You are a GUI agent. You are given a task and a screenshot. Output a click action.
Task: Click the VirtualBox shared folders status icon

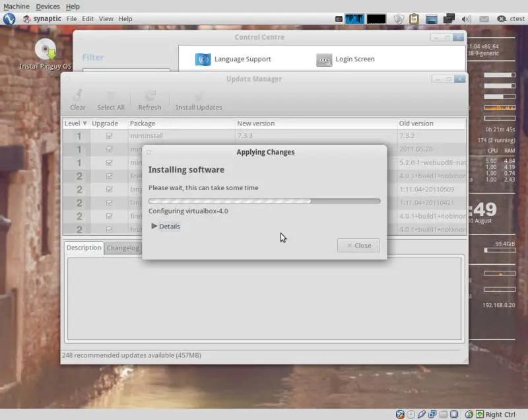tap(443, 414)
